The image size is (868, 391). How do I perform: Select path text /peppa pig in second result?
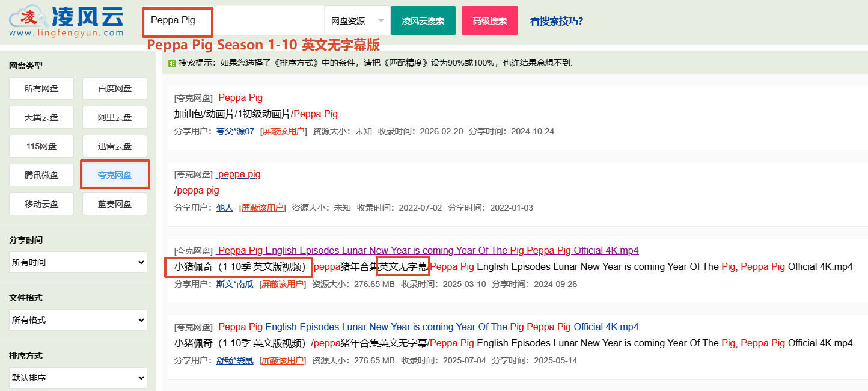pyautogui.click(x=197, y=191)
